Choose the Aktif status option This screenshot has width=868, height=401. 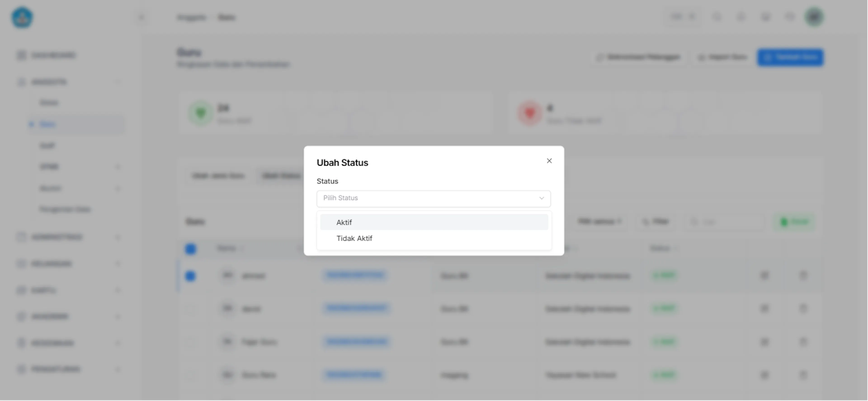pyautogui.click(x=434, y=222)
